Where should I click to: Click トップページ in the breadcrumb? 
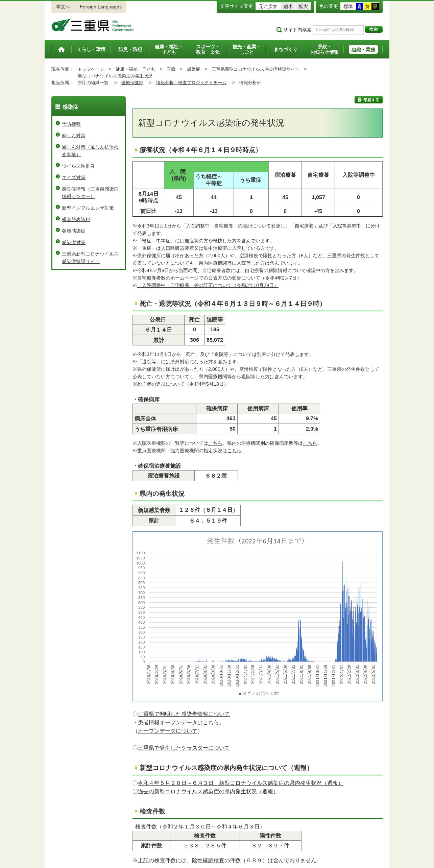point(91,69)
